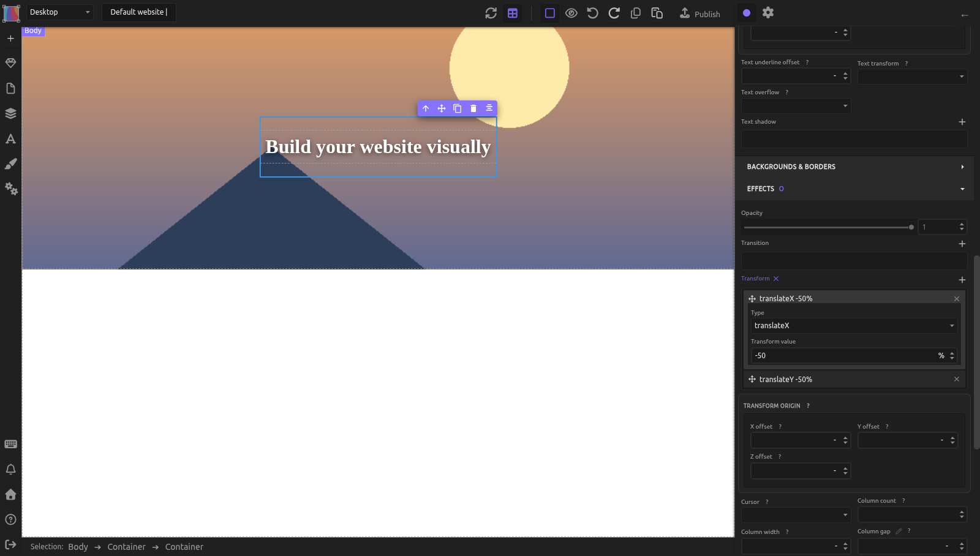Click the Publish button
Screen dimensions: 980x556
[x=700, y=13]
